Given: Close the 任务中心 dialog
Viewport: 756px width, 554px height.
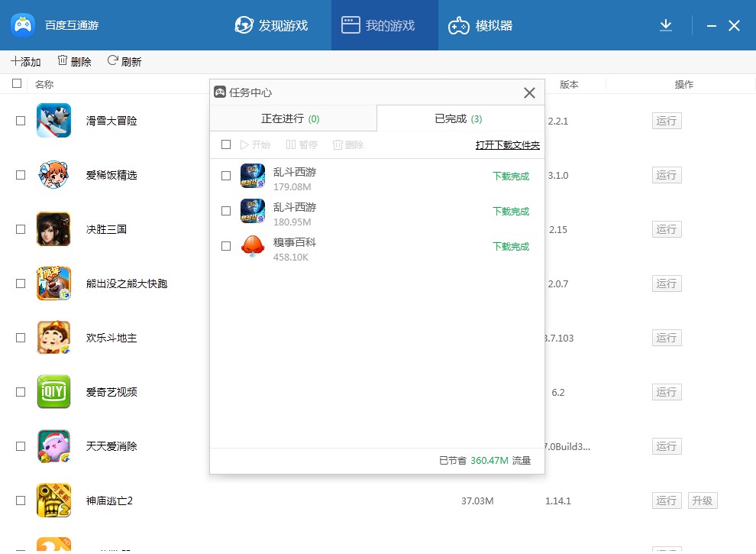Looking at the screenshot, I should click(x=529, y=92).
